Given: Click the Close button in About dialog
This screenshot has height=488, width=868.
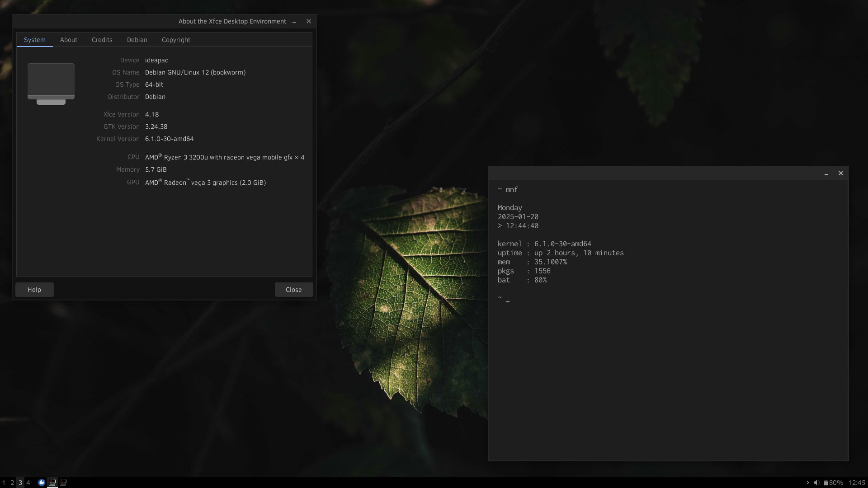Looking at the screenshot, I should [294, 290].
